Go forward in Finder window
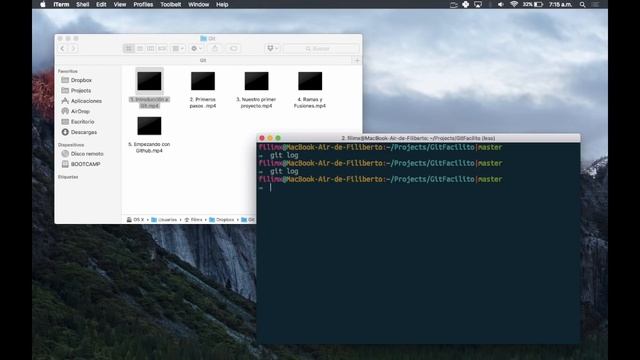Viewport: 640px width, 360px height. pos(73,49)
